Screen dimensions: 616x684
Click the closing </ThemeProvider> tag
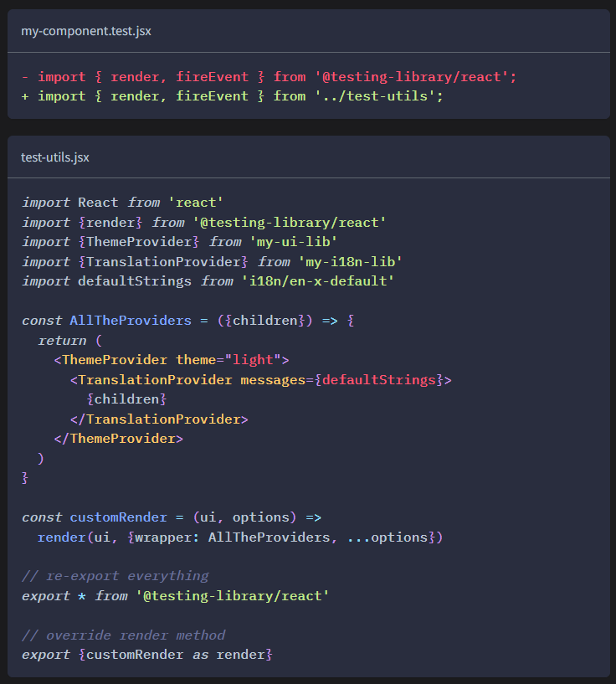[118, 438]
